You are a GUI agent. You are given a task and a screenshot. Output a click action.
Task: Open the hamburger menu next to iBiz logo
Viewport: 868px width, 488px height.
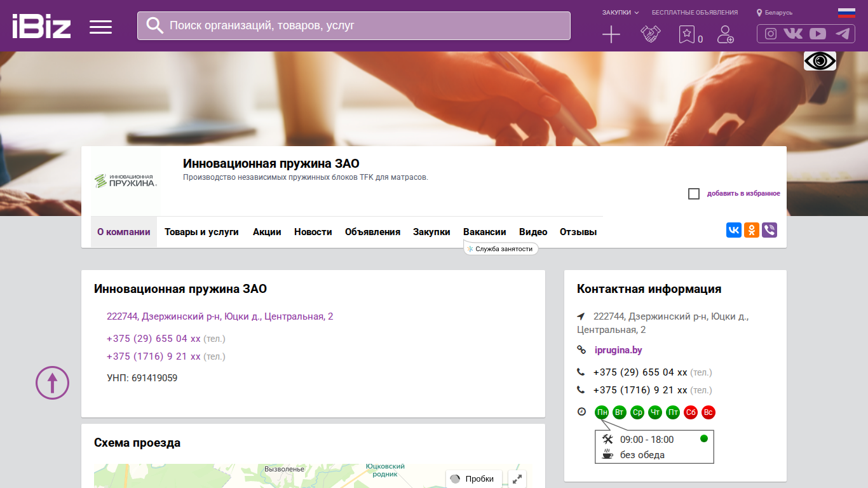(x=100, y=27)
